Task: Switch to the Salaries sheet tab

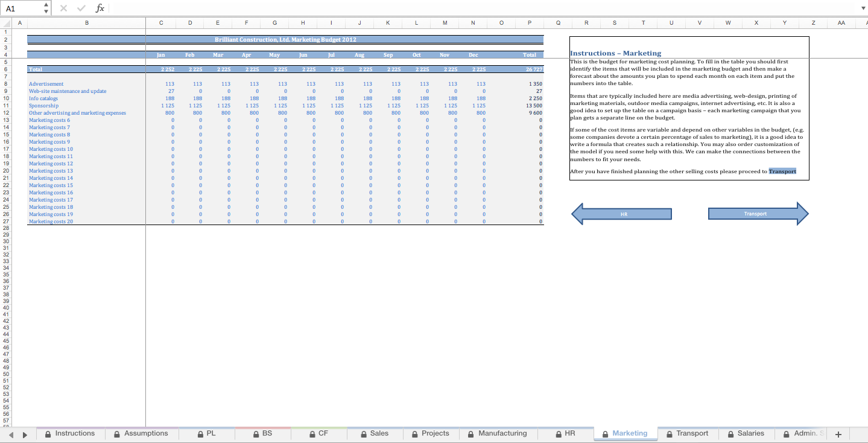Action: tap(746, 433)
